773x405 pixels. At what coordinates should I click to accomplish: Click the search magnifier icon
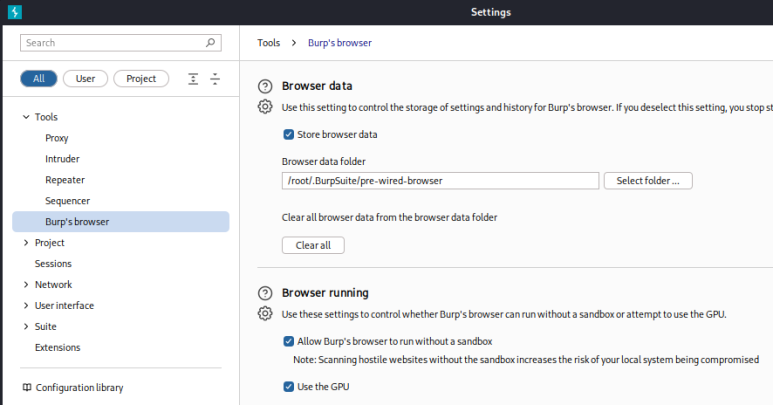[211, 42]
